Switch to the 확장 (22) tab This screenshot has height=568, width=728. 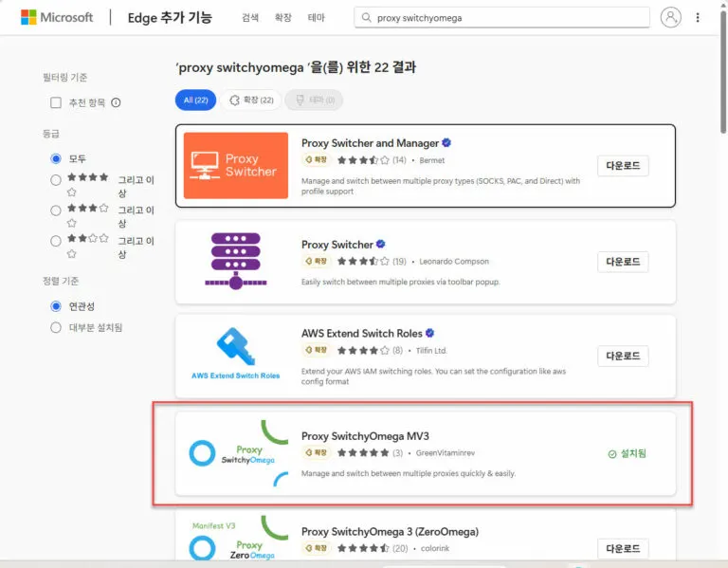251,100
